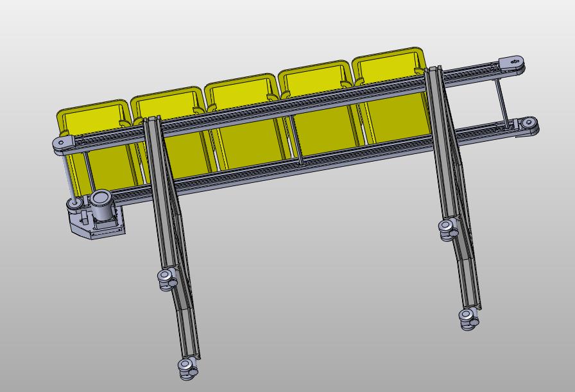This screenshot has width=575, height=392.
Task: Select the lower-right end pulley of conveyor
Action: (527, 126)
